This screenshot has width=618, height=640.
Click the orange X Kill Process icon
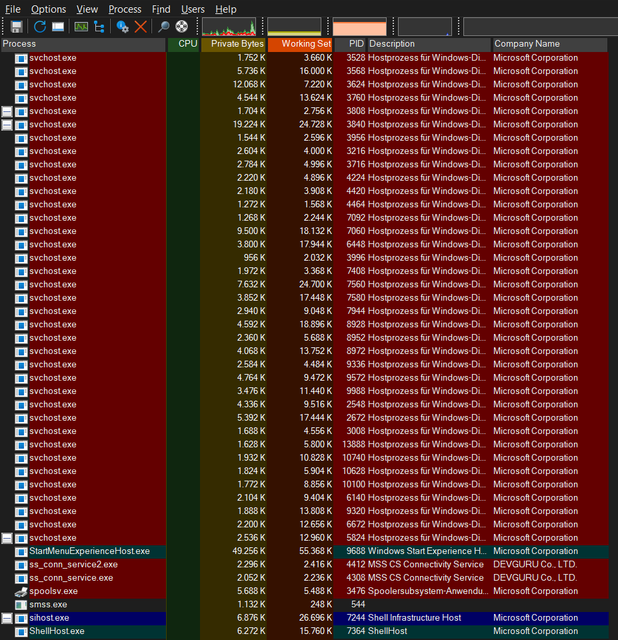point(140,27)
